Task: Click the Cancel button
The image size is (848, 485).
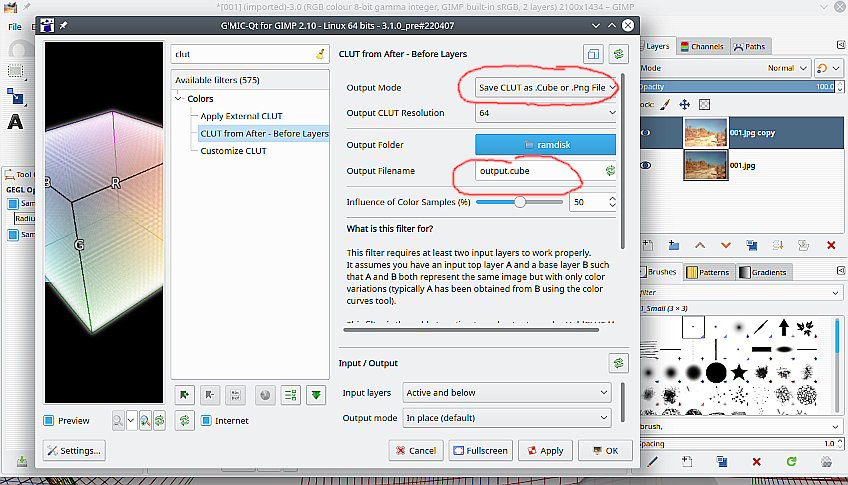Action: (416, 450)
